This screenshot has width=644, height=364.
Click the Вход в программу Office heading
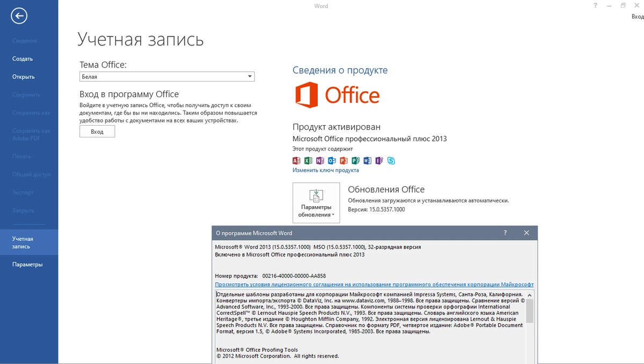coord(129,94)
